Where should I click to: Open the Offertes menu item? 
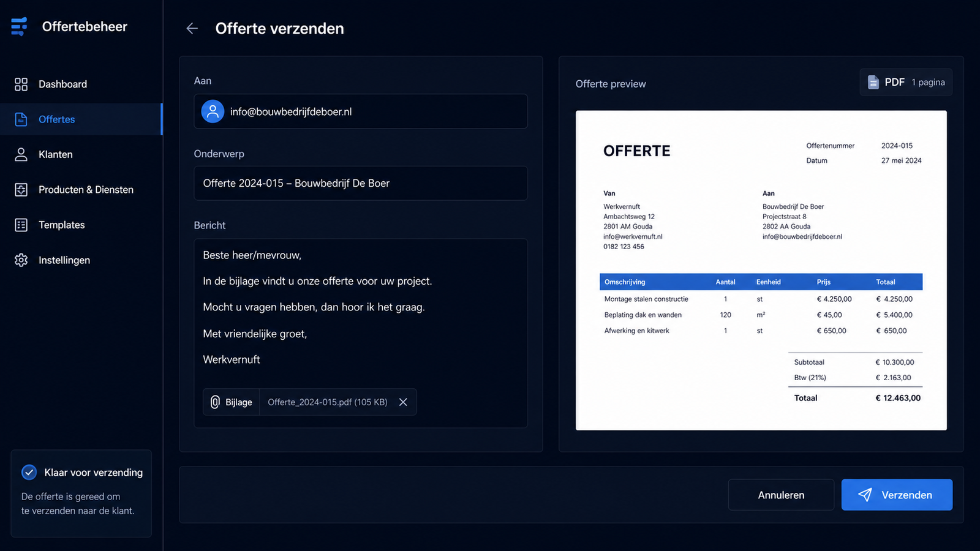coord(81,119)
